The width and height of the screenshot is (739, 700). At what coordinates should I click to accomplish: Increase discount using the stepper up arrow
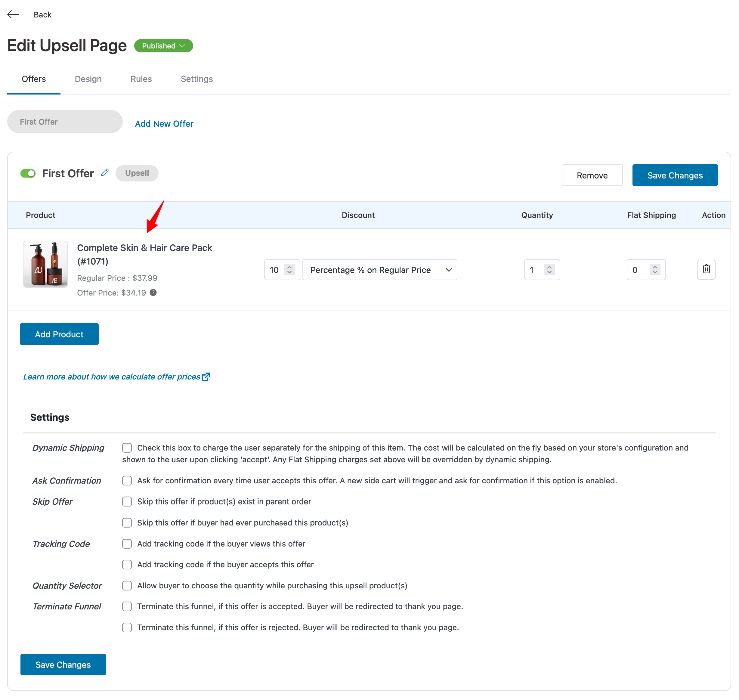point(289,266)
